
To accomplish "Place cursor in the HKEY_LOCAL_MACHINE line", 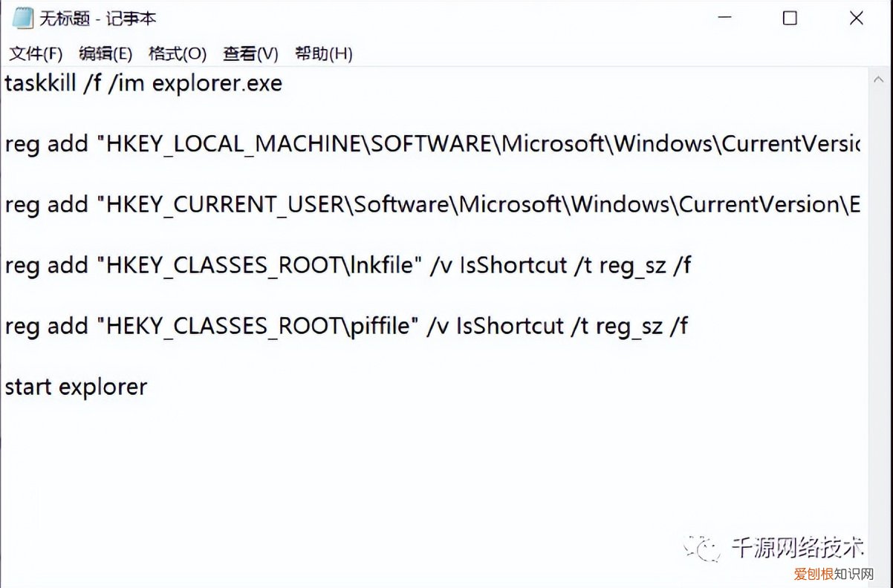I will click(x=431, y=144).
